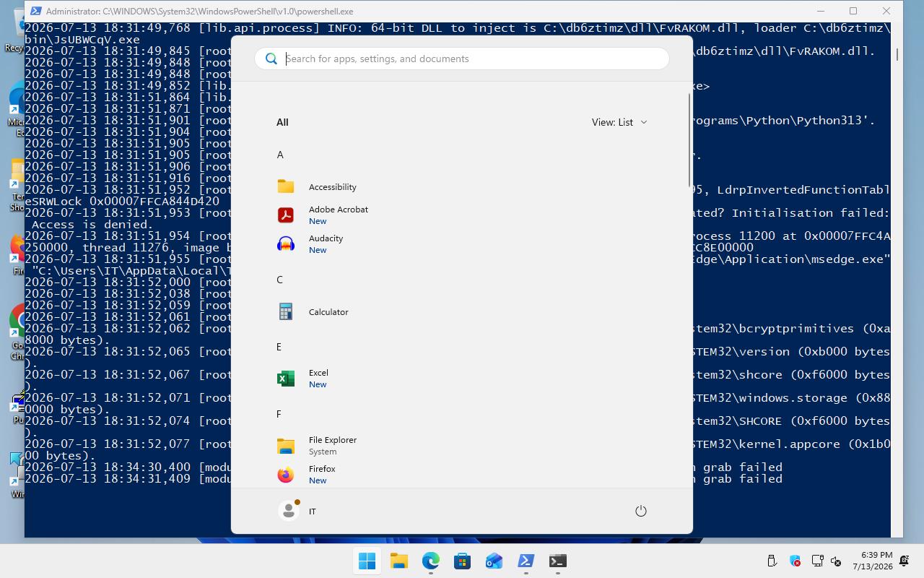
Task: Open Outlook from the taskbar
Action: click(494, 561)
